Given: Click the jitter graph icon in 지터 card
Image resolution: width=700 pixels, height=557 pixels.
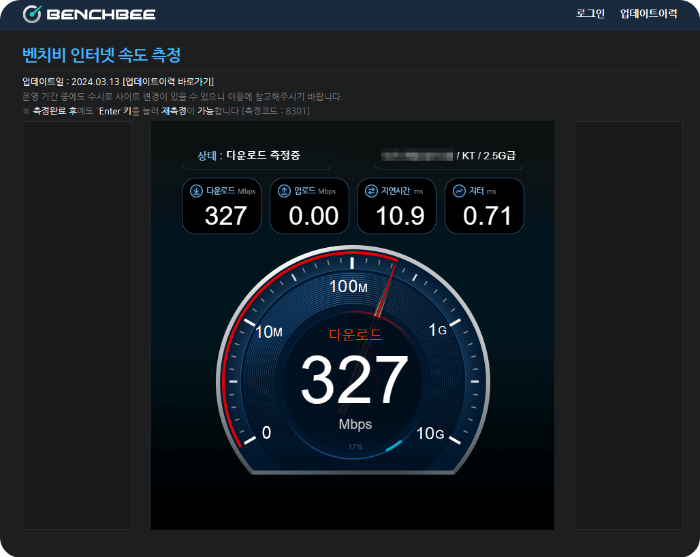Looking at the screenshot, I should 459,191.
